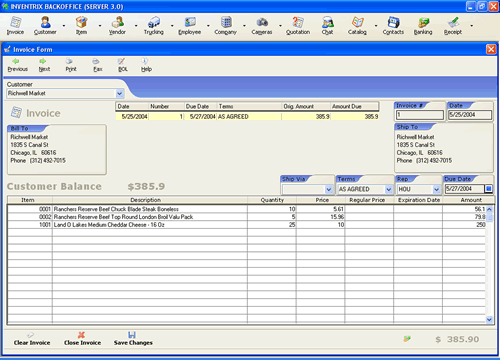This screenshot has width=500, height=360.
Task: Open the Vendor module icon
Action: click(117, 26)
